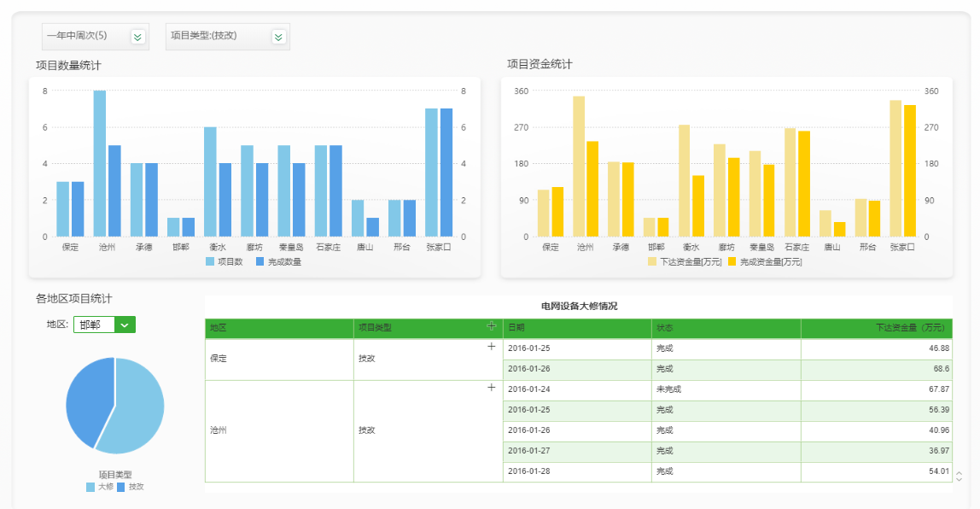Click the 56.39 amount cell
Viewport: 980px width, 509px height.
tap(877, 410)
